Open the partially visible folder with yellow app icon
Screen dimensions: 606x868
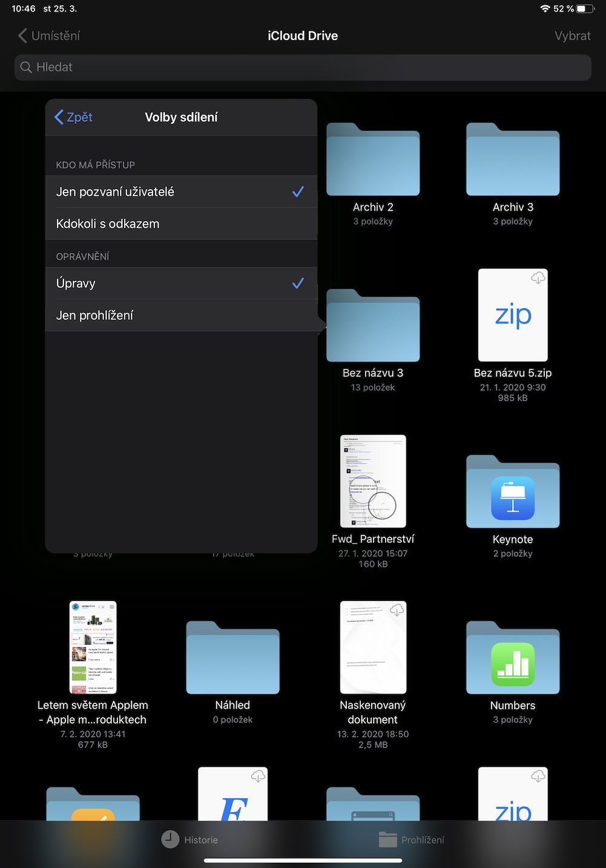click(93, 804)
